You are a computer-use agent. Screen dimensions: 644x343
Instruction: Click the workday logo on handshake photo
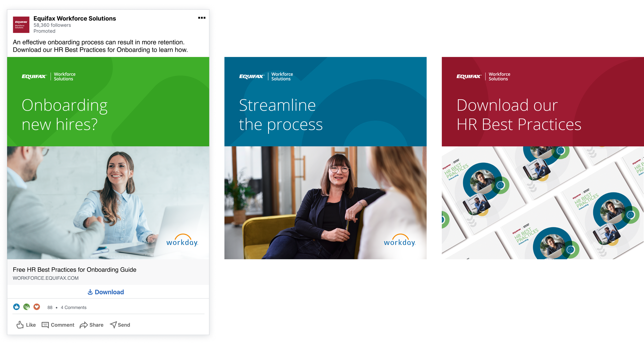coord(182,240)
